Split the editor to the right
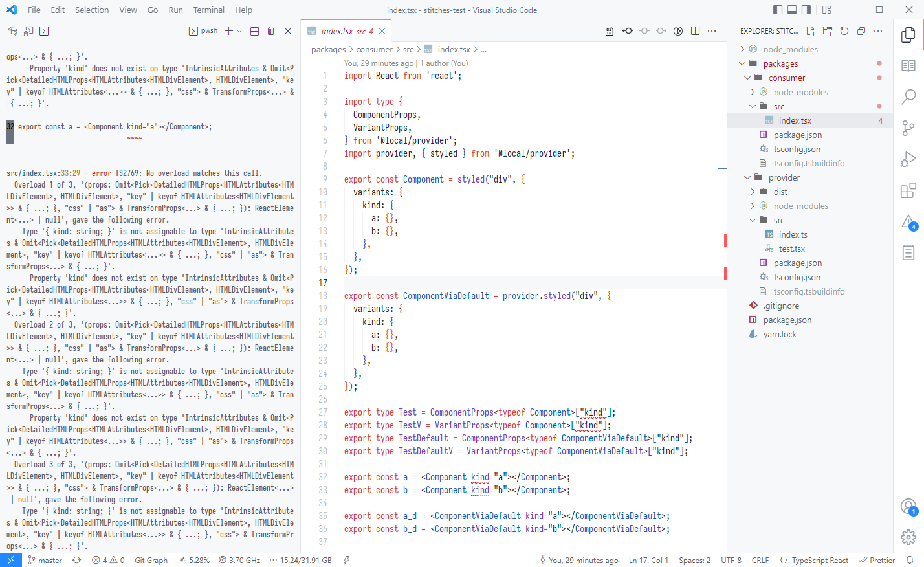 (695, 31)
